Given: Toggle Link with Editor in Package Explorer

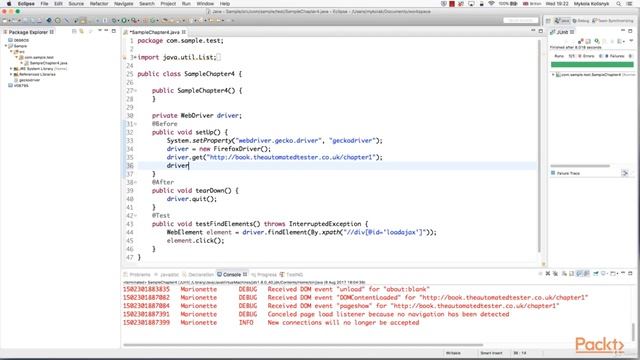Looking at the screenshot, I should (x=82, y=31).
